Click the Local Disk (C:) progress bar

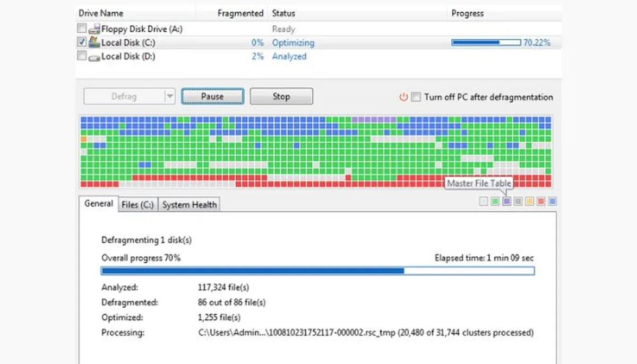click(486, 42)
